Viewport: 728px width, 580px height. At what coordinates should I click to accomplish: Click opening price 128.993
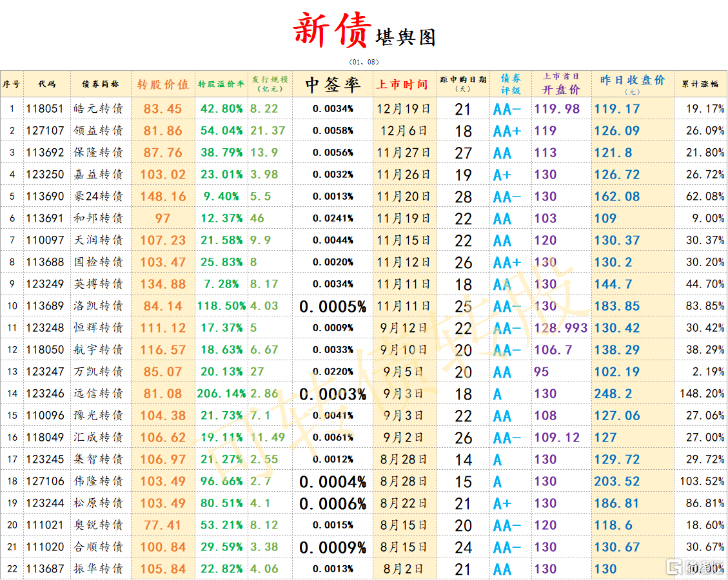click(x=561, y=328)
